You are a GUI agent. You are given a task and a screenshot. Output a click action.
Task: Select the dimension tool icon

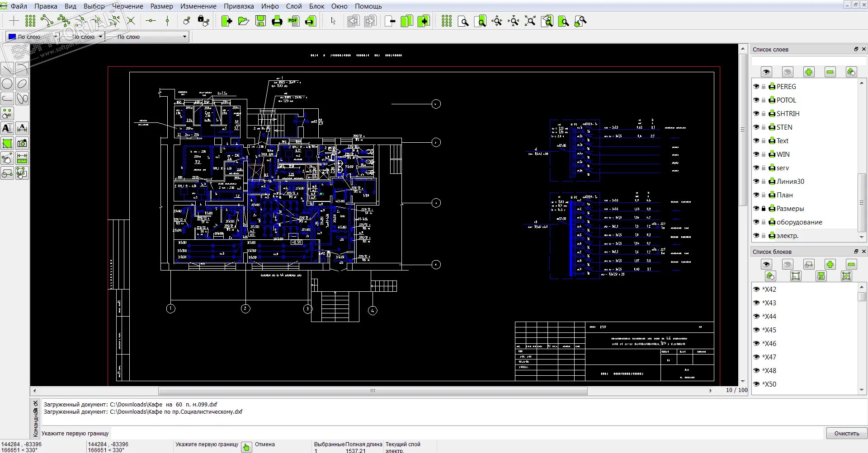22,128
